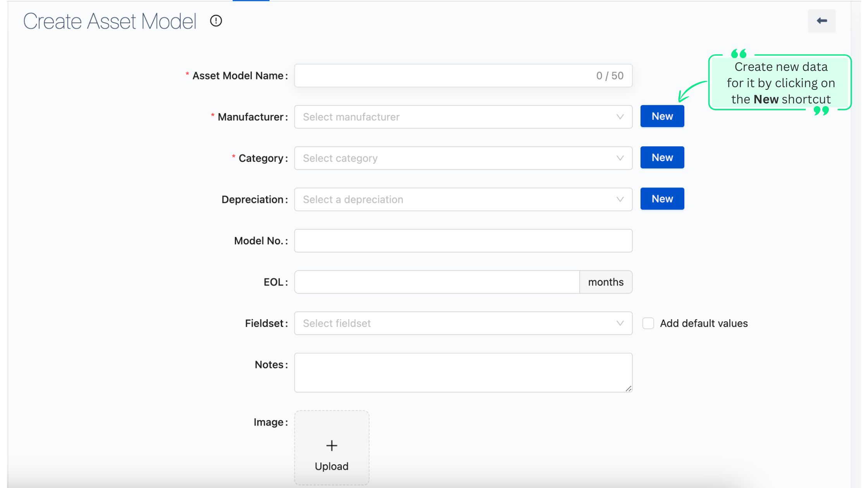Image resolution: width=868 pixels, height=488 pixels.
Task: Click inside the Notes text area
Action: point(463,372)
